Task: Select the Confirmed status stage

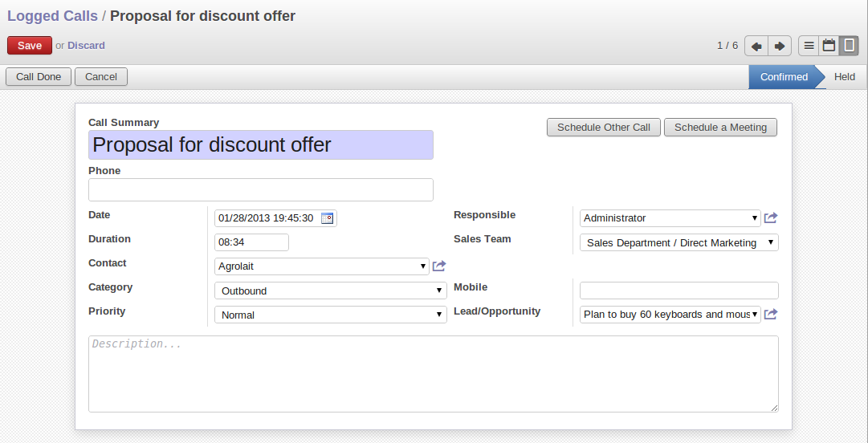Action: point(784,77)
